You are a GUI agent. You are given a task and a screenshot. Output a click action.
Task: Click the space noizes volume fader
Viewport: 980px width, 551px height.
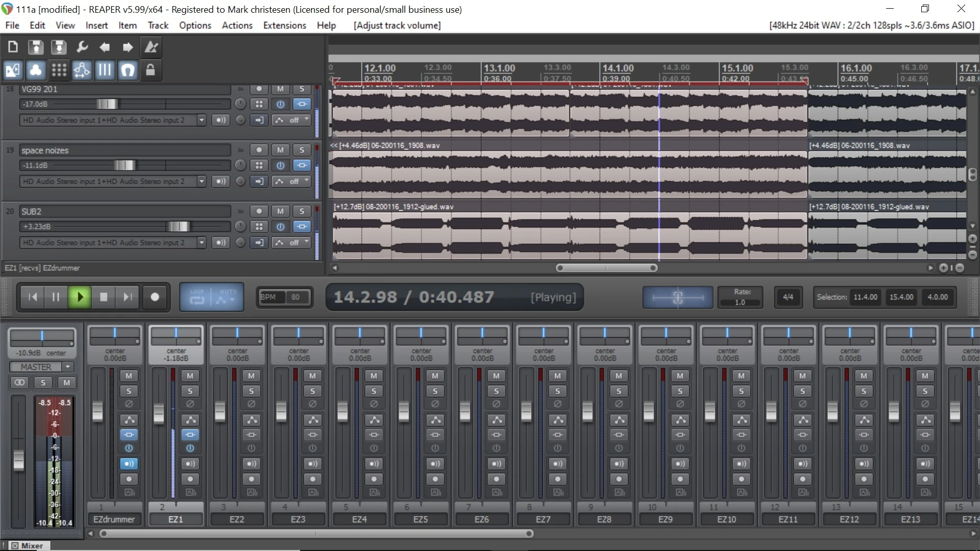coord(125,165)
